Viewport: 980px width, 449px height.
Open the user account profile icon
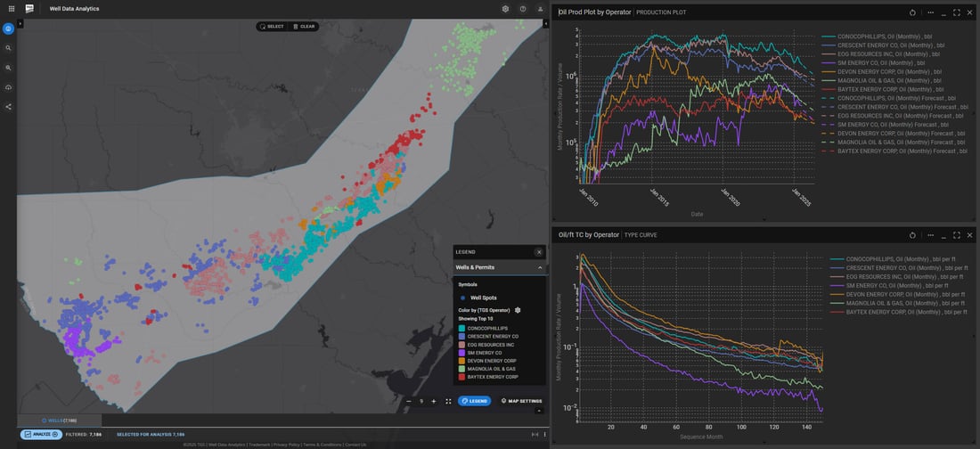coord(540,9)
